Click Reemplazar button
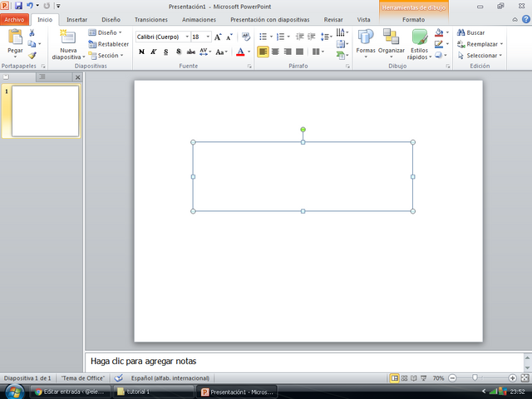 tap(480, 44)
